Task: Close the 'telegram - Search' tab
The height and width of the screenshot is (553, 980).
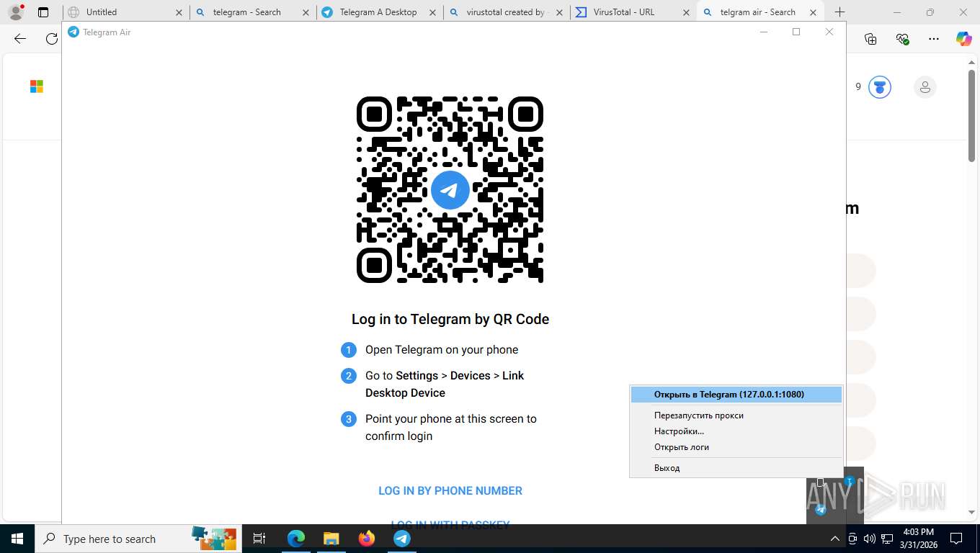Action: 306,12
